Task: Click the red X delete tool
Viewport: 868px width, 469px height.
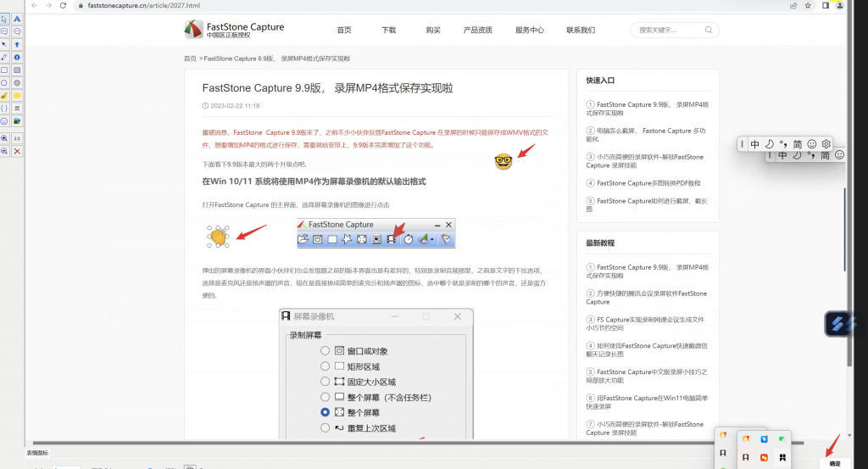Action: 17,151
